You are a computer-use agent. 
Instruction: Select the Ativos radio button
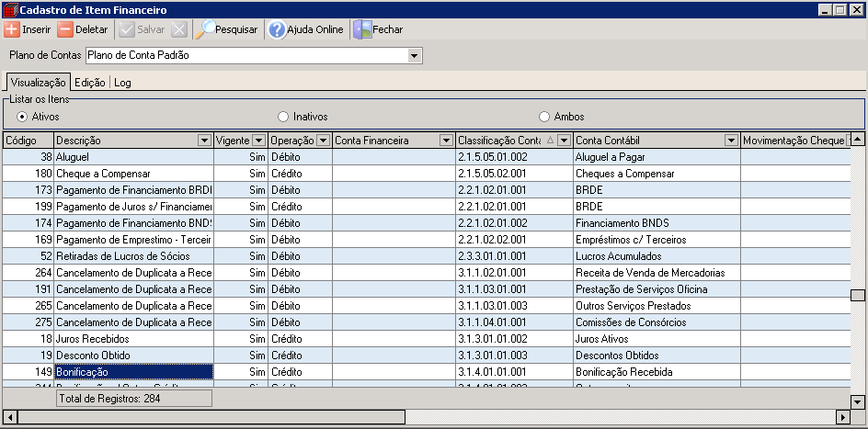coord(21,117)
